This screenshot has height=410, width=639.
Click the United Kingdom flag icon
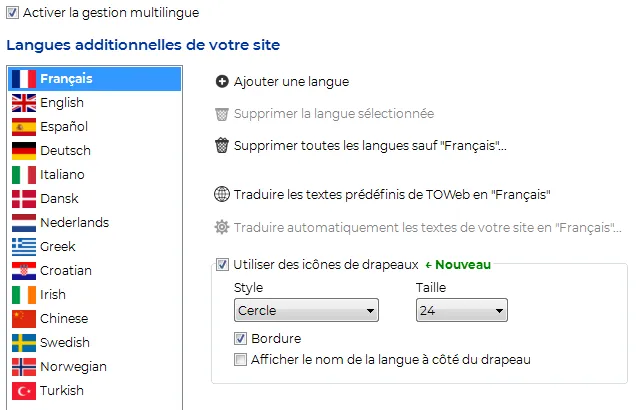tap(24, 103)
